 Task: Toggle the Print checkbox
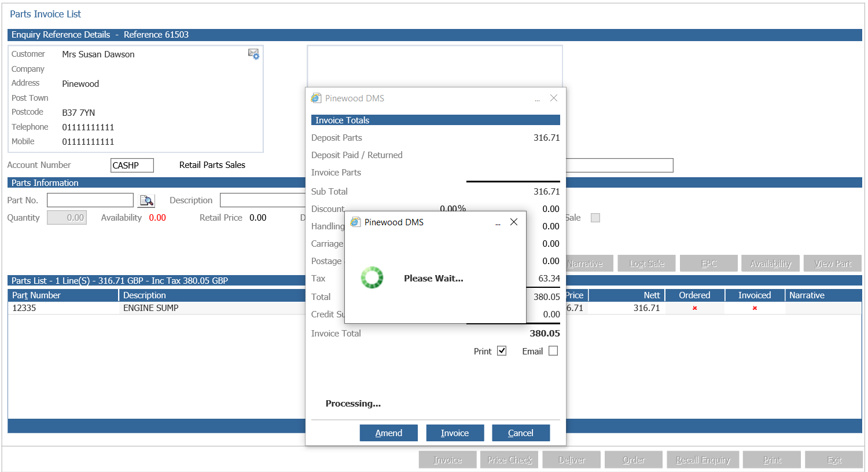502,351
